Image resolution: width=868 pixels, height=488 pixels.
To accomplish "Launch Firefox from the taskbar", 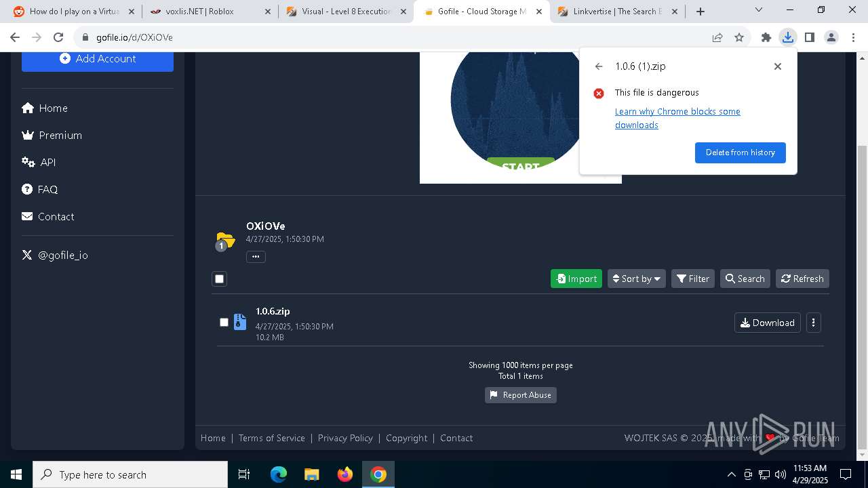I will (x=345, y=475).
